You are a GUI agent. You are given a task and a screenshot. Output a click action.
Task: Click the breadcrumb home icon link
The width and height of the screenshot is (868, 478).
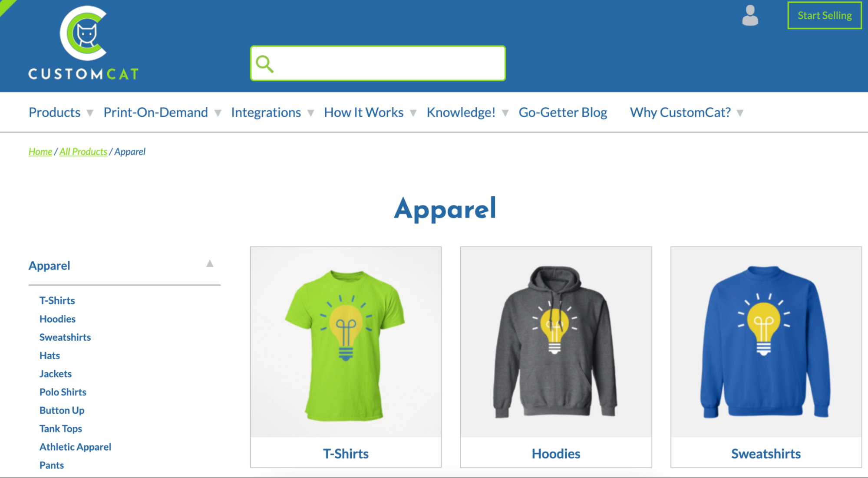[x=40, y=151]
